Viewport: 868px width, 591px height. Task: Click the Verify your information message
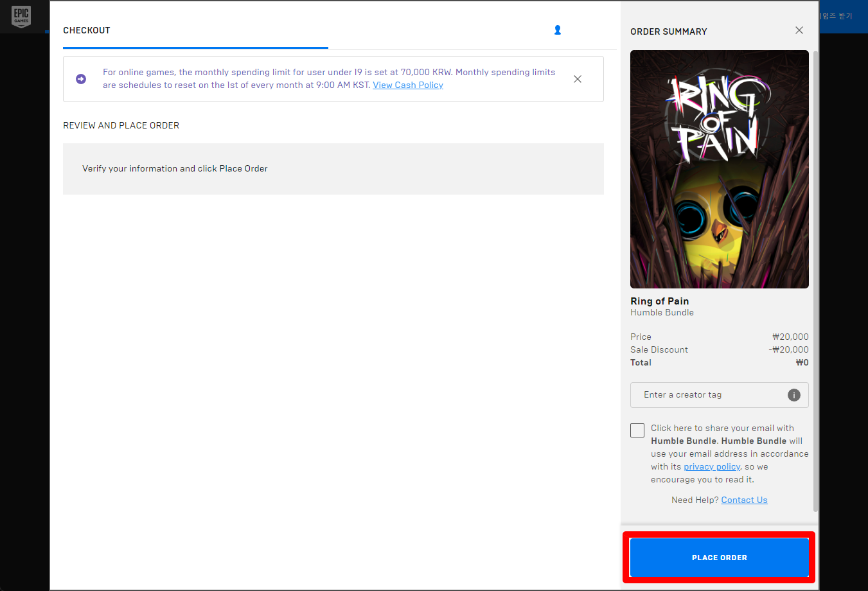click(x=175, y=168)
